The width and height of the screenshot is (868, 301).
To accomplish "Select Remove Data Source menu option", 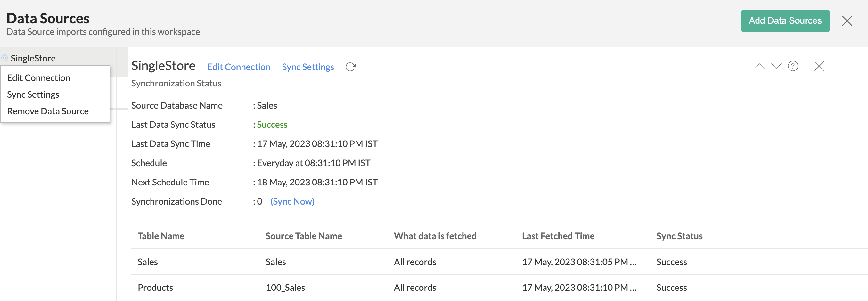I will [x=48, y=111].
